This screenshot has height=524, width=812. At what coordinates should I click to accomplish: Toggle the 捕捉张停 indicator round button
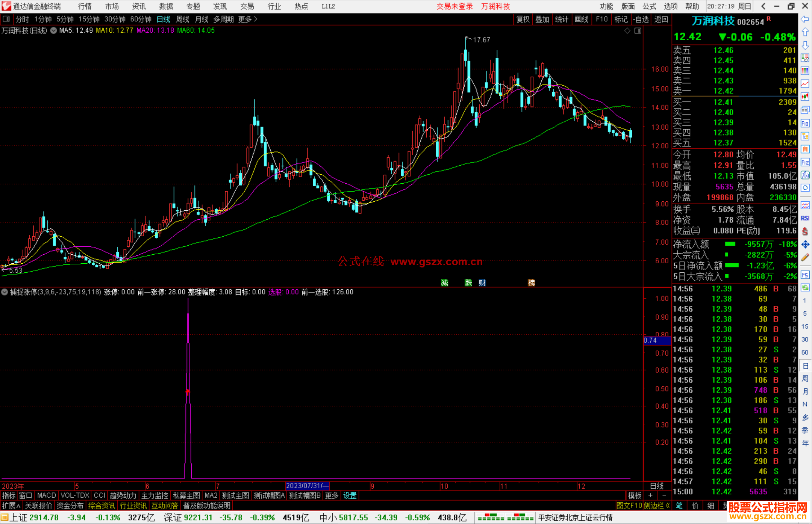click(x=5, y=292)
